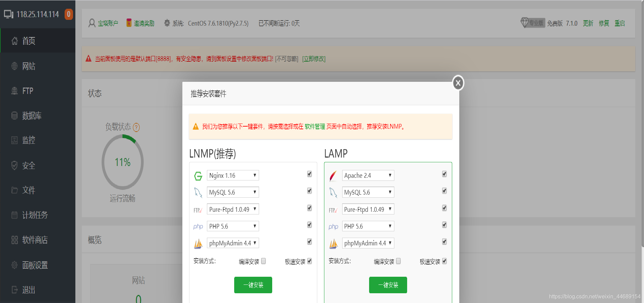Click 一键安装 button under LNMP
Screen dimensions: 644x303
[x=253, y=285]
